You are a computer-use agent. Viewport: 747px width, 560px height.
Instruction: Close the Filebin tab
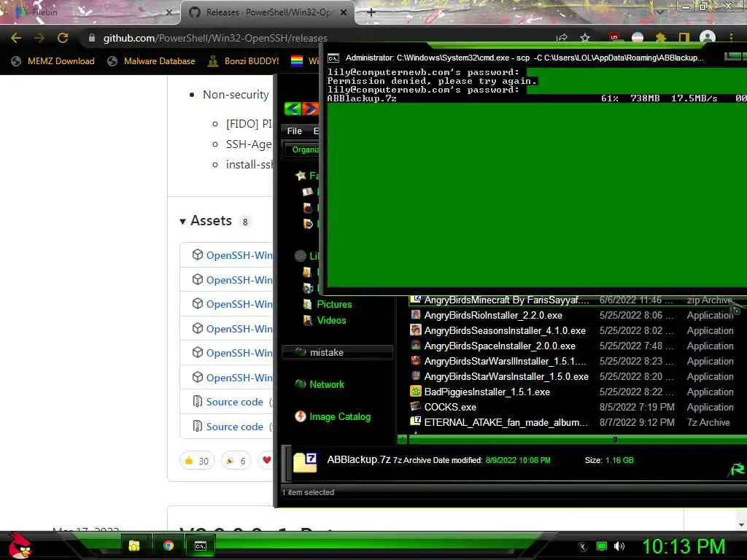point(169,13)
